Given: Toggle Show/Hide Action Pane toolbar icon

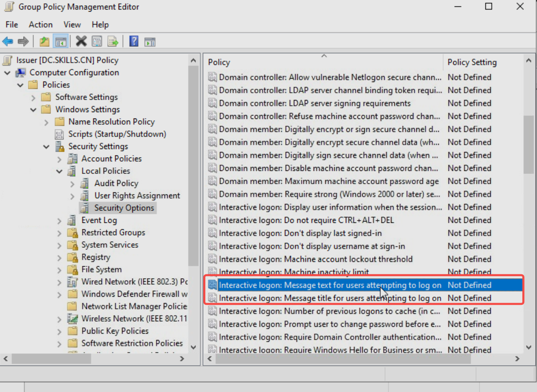Looking at the screenshot, I should click(150, 42).
